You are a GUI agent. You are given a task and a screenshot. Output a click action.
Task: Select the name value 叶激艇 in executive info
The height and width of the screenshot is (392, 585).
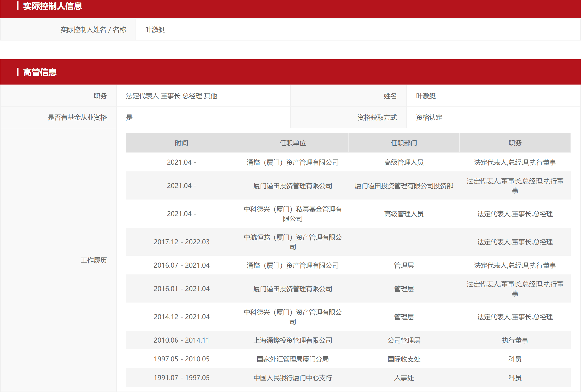[x=426, y=96]
